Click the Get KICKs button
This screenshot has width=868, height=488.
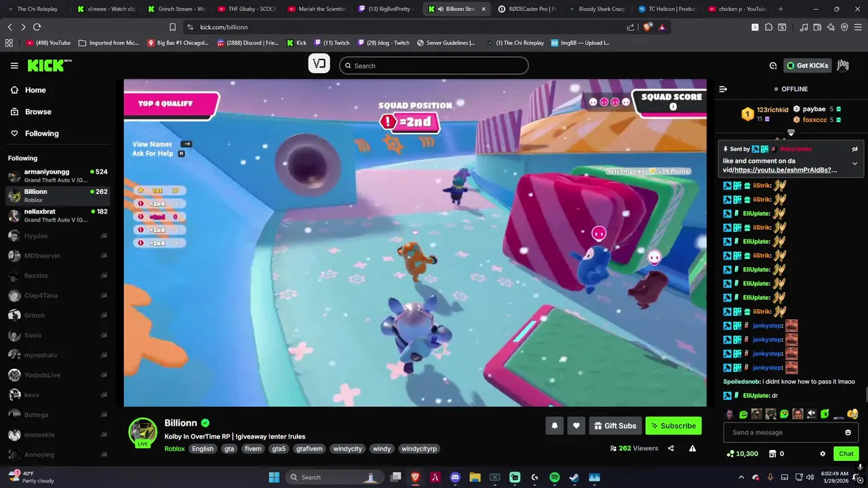click(x=808, y=66)
